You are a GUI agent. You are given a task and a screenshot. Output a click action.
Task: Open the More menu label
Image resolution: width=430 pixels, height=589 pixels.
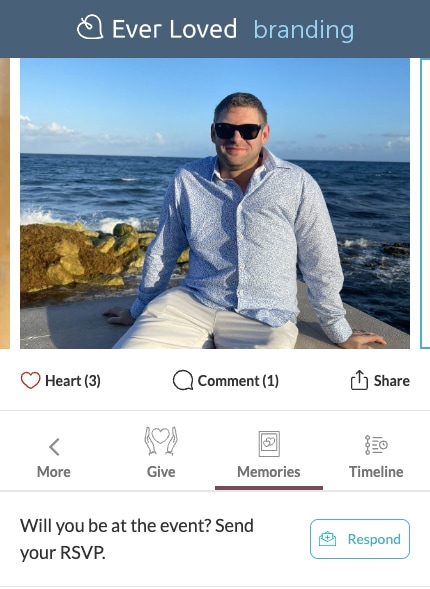pos(54,472)
